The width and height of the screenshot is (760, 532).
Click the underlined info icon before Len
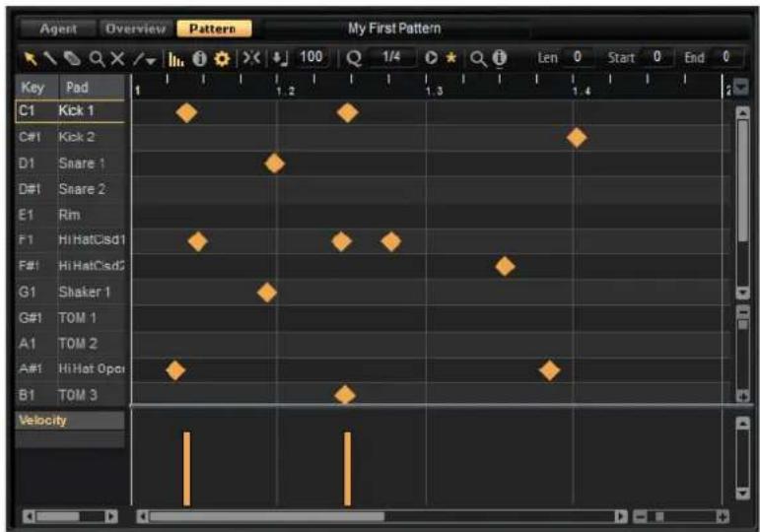click(500, 58)
